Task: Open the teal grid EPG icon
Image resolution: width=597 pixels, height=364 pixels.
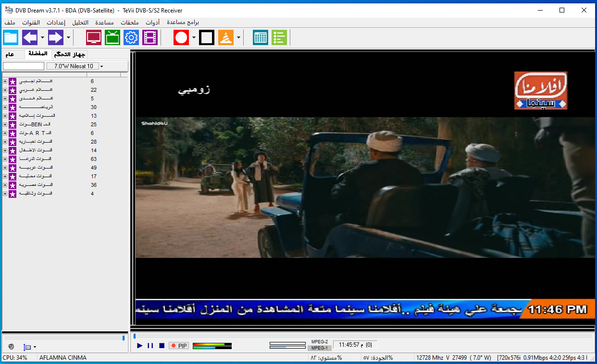Action: (261, 37)
